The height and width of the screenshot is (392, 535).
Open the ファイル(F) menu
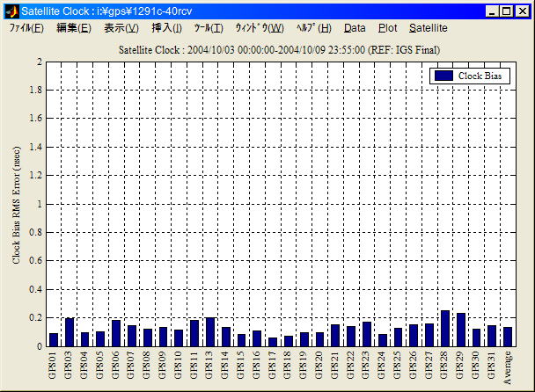click(x=26, y=28)
